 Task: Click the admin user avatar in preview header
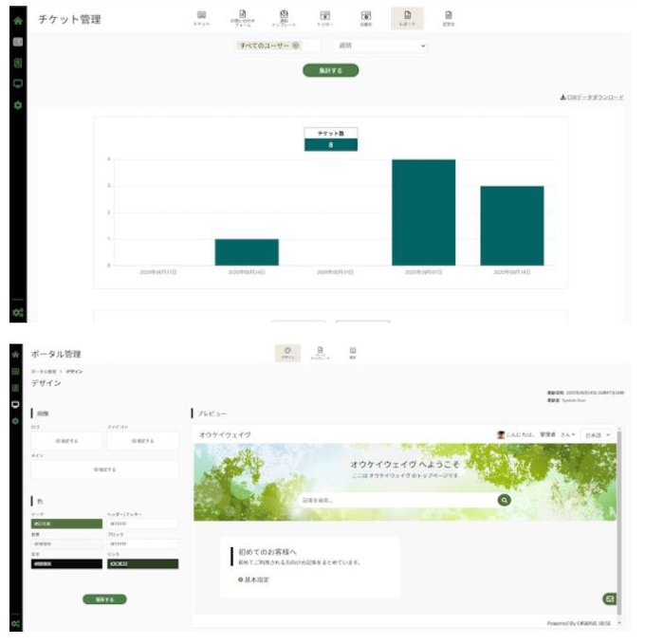(x=501, y=433)
